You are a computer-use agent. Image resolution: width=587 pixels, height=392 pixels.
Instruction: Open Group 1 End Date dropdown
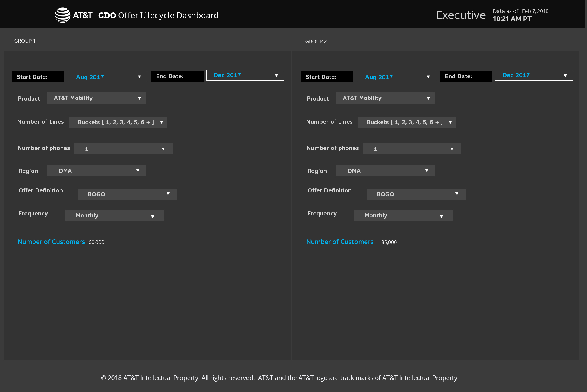[x=245, y=75]
